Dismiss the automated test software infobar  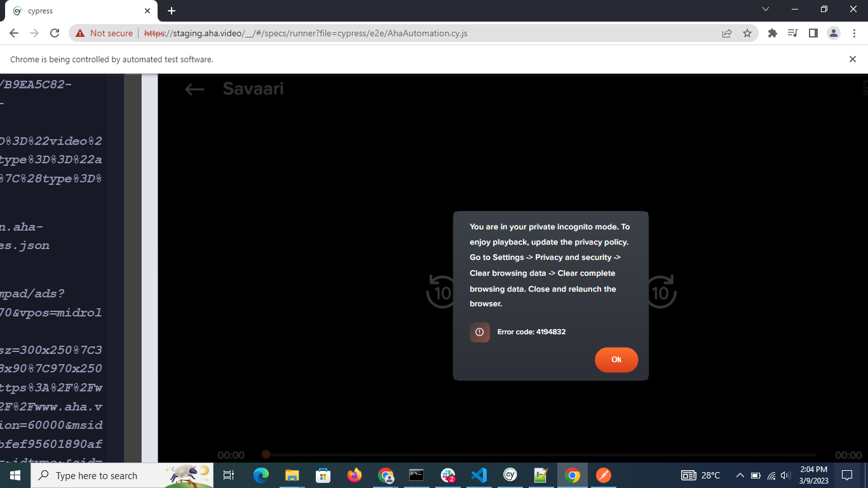[x=853, y=59]
